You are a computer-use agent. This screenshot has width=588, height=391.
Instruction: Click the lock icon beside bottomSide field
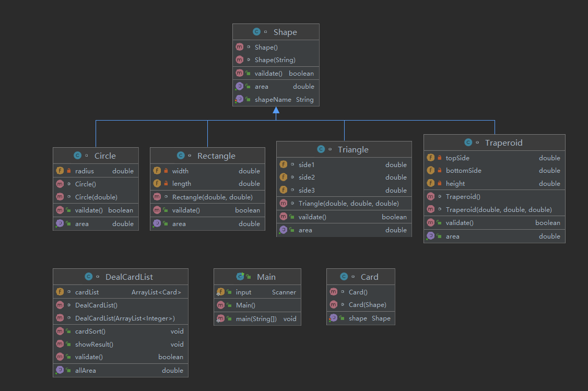point(440,170)
